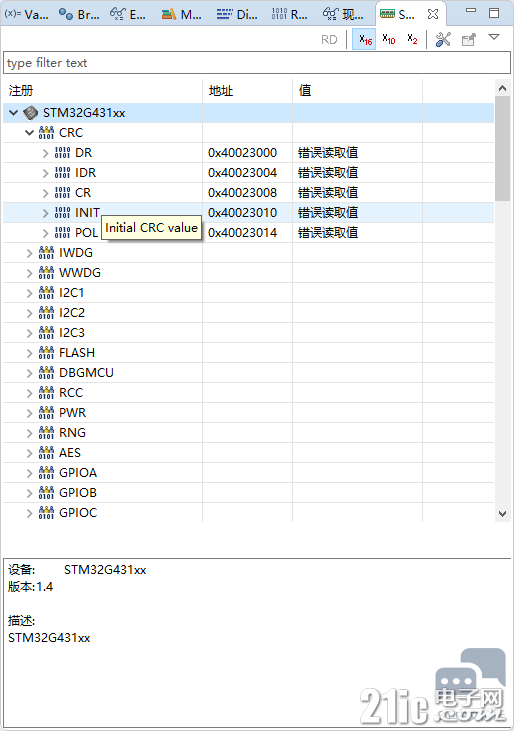The height and width of the screenshot is (731, 514).
Task: Click the type filter text field
Action: click(x=257, y=63)
